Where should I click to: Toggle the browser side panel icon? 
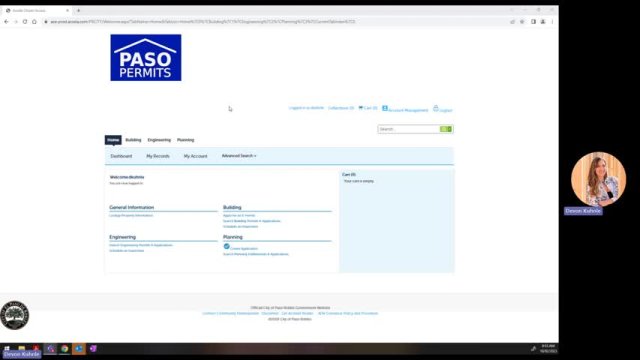pyautogui.click(x=533, y=22)
